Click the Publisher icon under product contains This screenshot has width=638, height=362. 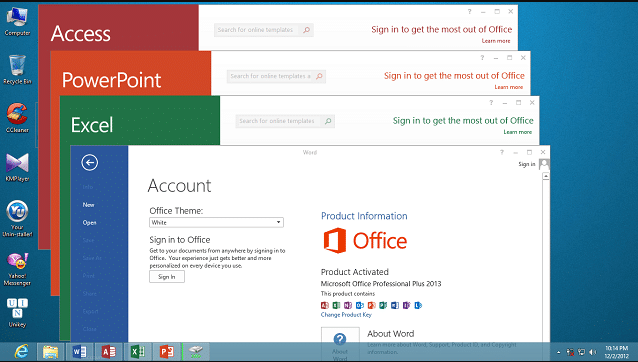pos(383,305)
